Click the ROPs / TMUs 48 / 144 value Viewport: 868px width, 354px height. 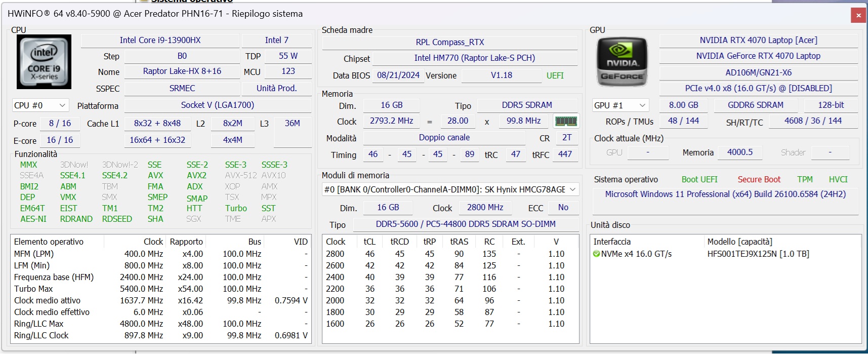click(683, 121)
